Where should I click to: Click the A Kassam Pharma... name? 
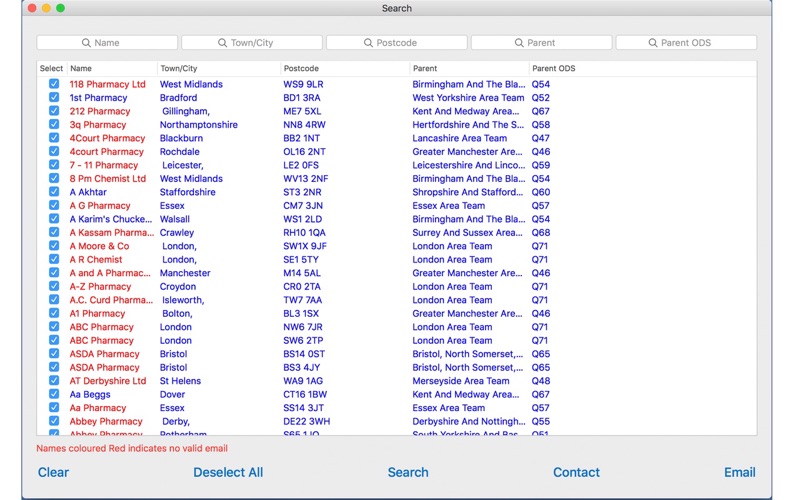[x=112, y=232]
